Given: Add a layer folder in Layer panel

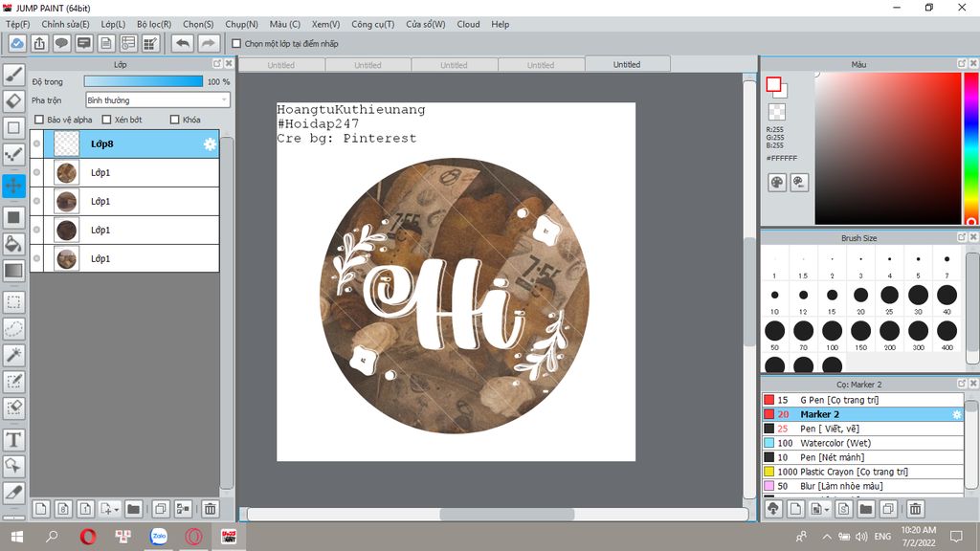Looking at the screenshot, I should (133, 509).
